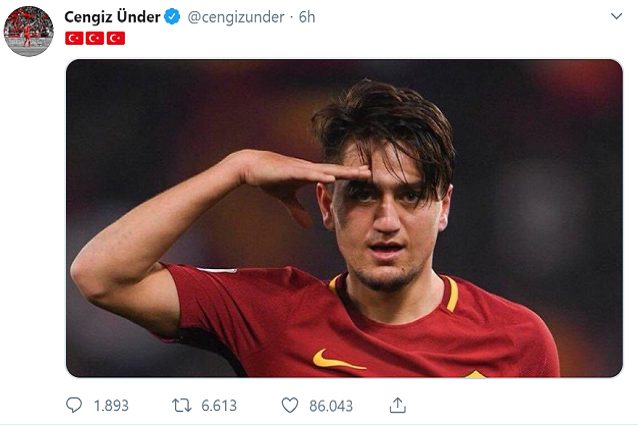Image resolution: width=638 pixels, height=425 pixels.
Task: Click the Nike swoosh on the jersey
Action: pyautogui.click(x=338, y=359)
